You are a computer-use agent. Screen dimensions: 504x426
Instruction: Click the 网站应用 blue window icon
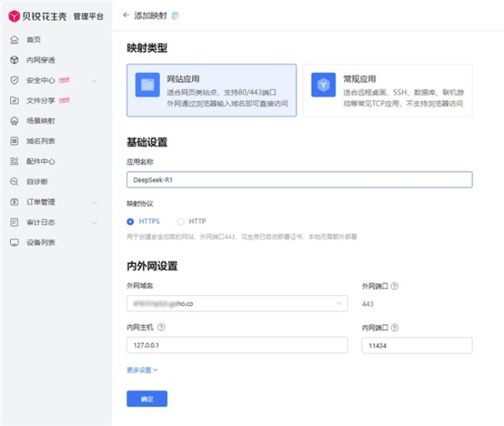148,85
